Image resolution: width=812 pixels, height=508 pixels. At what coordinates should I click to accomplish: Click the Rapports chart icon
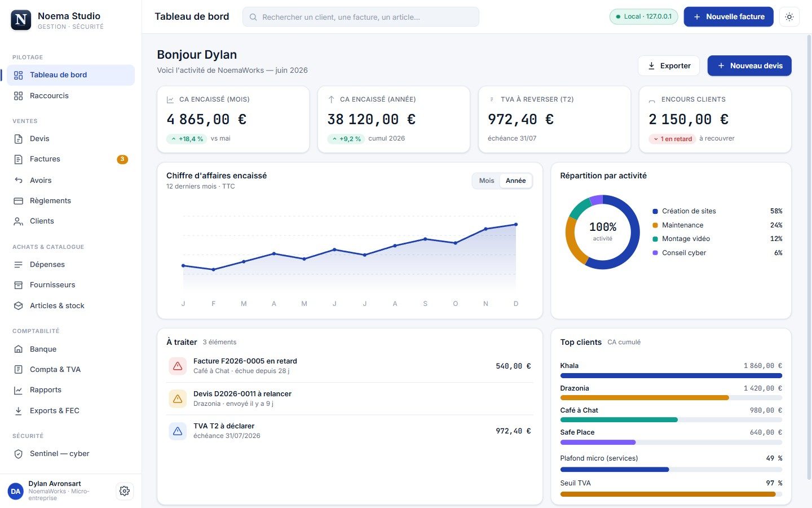tap(19, 390)
